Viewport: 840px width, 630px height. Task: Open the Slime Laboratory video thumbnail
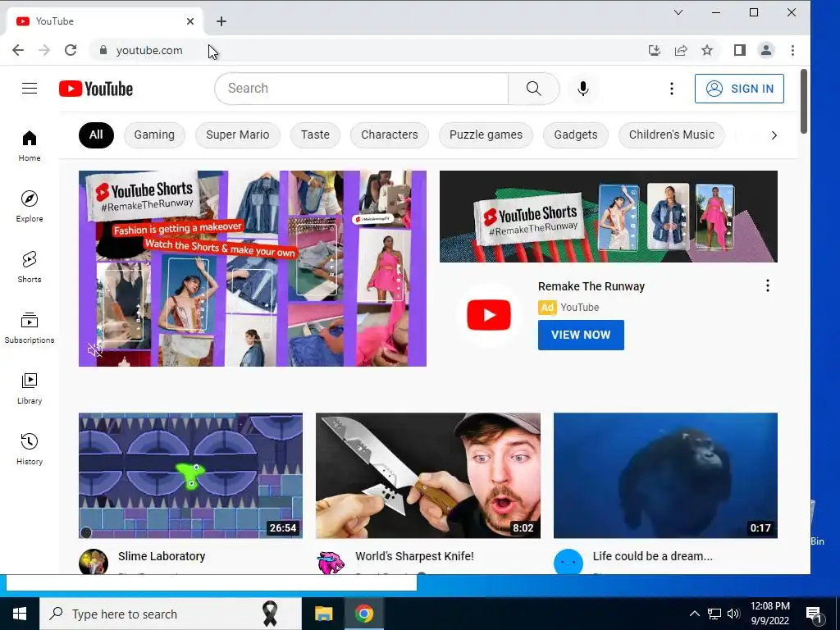click(x=190, y=475)
